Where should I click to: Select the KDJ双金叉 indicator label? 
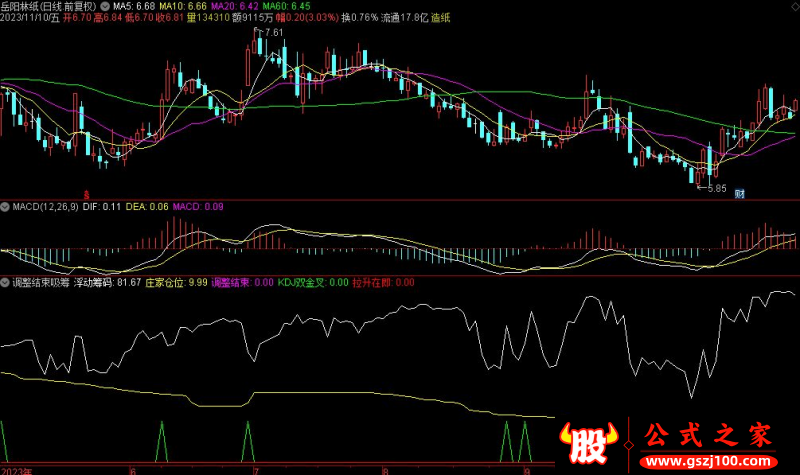click(x=307, y=283)
